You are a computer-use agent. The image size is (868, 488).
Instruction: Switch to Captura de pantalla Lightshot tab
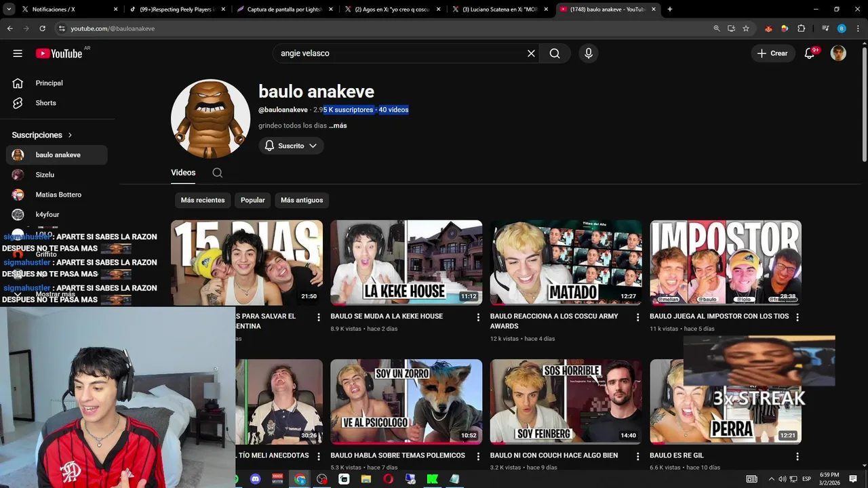click(x=283, y=9)
